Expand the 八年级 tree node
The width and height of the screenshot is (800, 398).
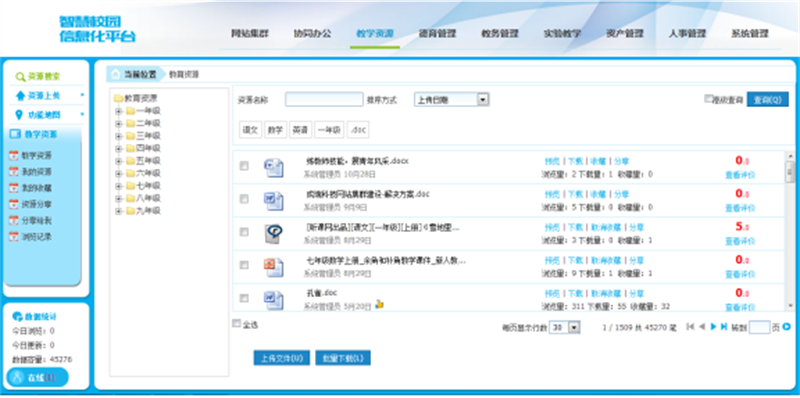119,198
